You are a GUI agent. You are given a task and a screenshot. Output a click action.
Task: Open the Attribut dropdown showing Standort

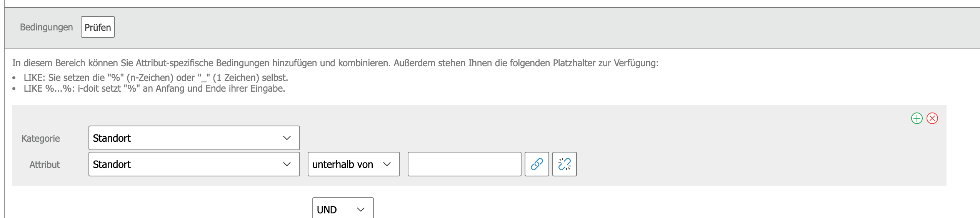click(194, 164)
